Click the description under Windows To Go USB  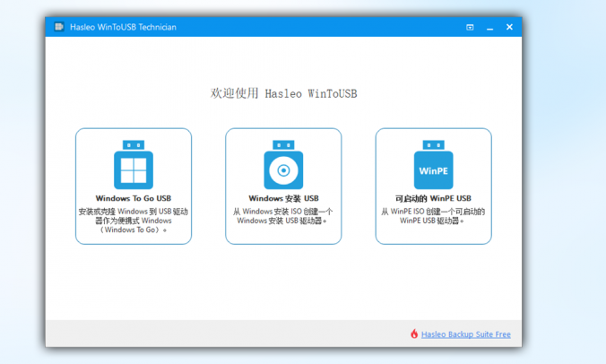point(134,221)
